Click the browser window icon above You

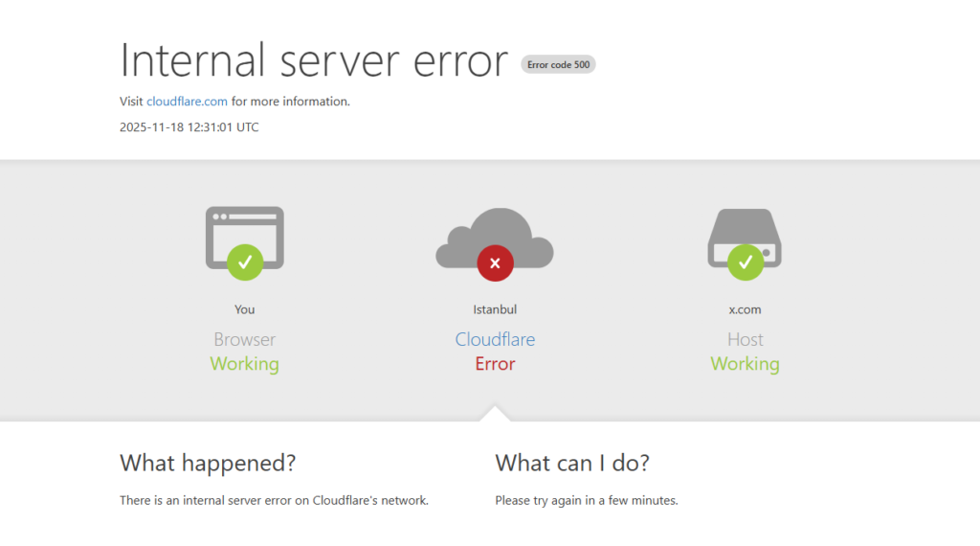coord(244,228)
